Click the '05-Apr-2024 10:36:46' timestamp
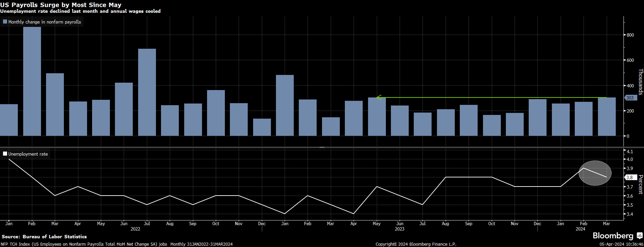Screen dimensions: 644x247 click(x=621, y=244)
